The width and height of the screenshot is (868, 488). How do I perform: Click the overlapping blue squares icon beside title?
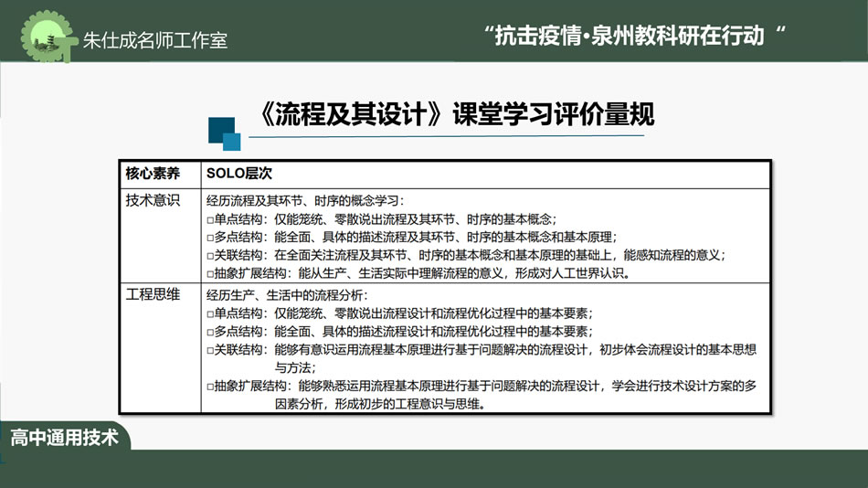(x=224, y=133)
